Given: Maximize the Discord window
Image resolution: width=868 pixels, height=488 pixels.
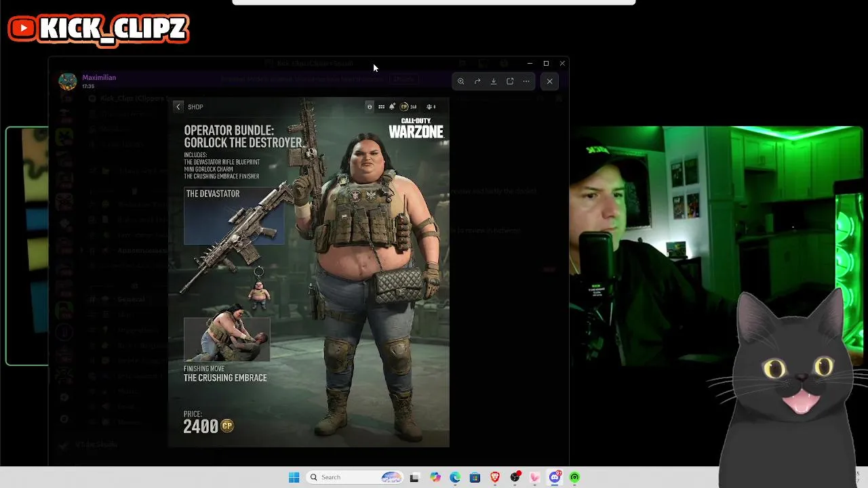Looking at the screenshot, I should (x=546, y=63).
